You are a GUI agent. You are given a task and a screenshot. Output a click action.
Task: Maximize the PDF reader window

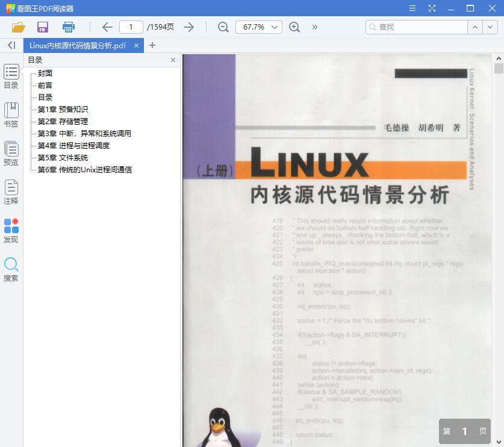click(470, 8)
